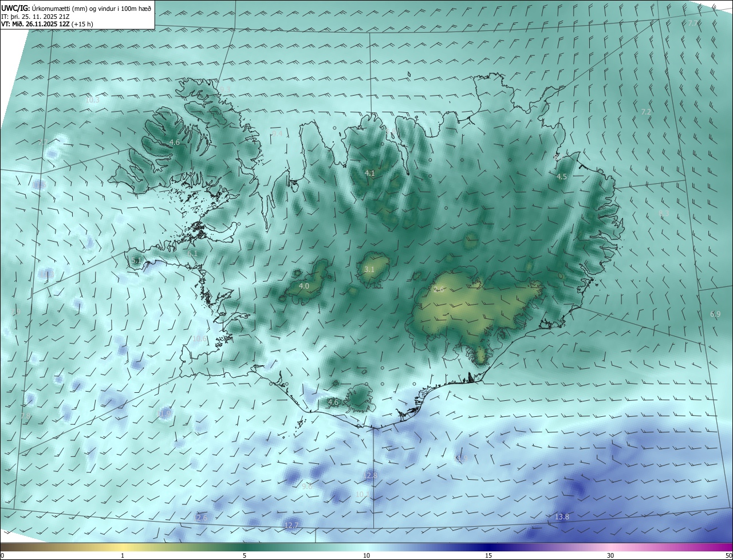
Task: Select the 3.1 label on the glacier
Action: pos(369,269)
